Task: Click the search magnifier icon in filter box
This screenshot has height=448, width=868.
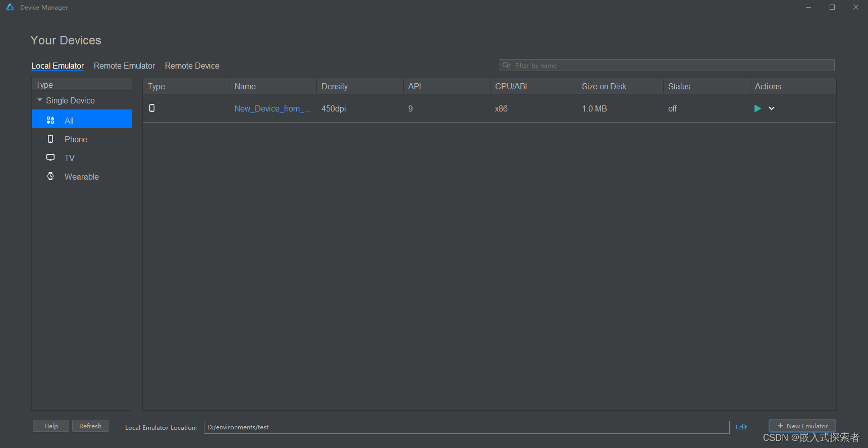Action: tap(506, 65)
